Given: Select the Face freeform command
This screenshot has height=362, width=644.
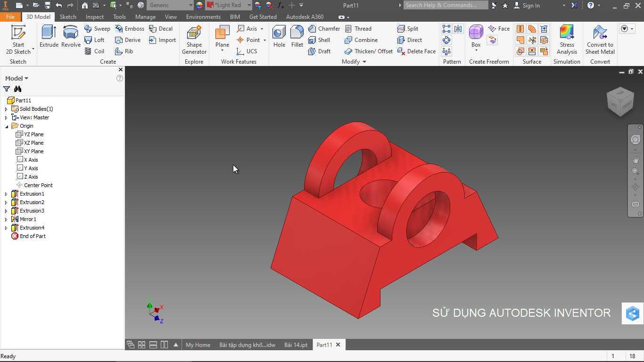Looking at the screenshot, I should point(499,29).
